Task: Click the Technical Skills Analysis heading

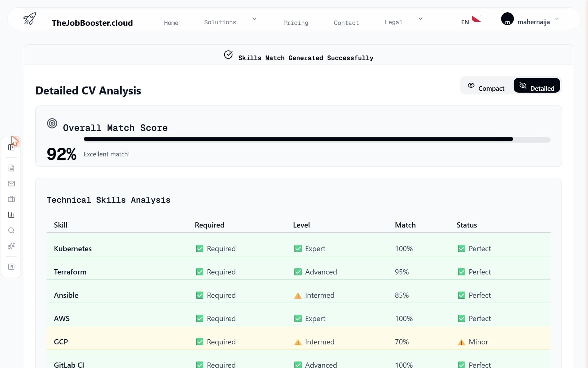Action: coord(108,200)
